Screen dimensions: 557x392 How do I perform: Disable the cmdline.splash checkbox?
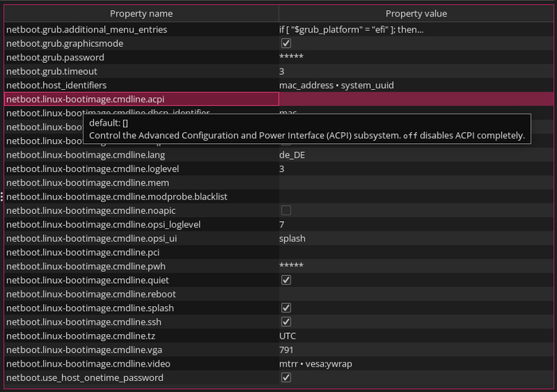[286, 308]
